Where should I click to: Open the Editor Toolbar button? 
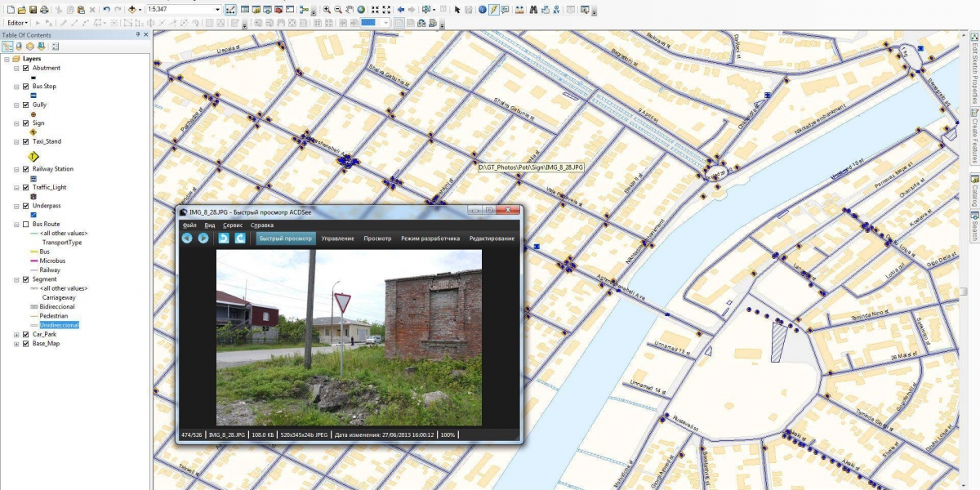230,9
